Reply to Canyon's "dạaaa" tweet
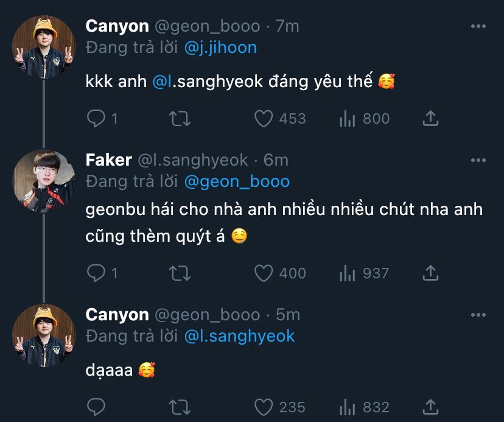The height and width of the screenshot is (422, 504). (x=96, y=406)
